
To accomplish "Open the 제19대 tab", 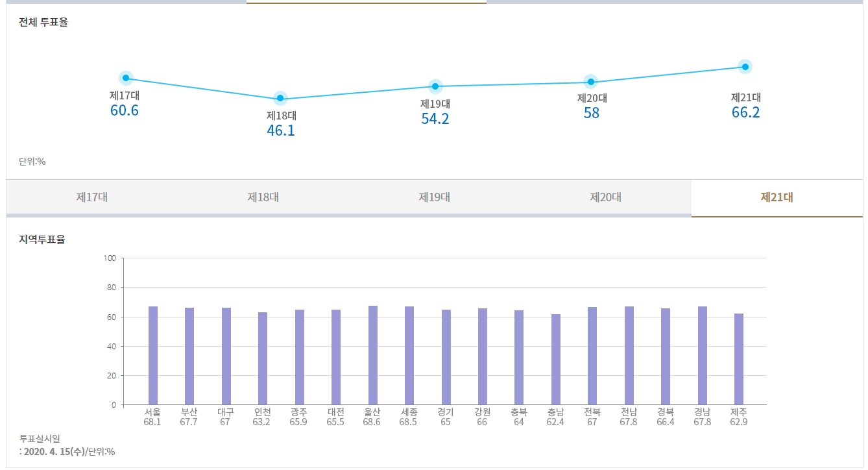I will [434, 197].
